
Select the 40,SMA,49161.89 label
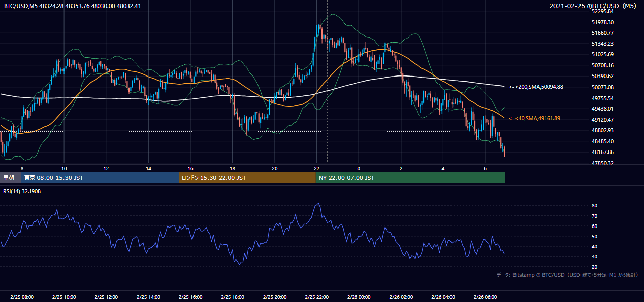coord(535,118)
